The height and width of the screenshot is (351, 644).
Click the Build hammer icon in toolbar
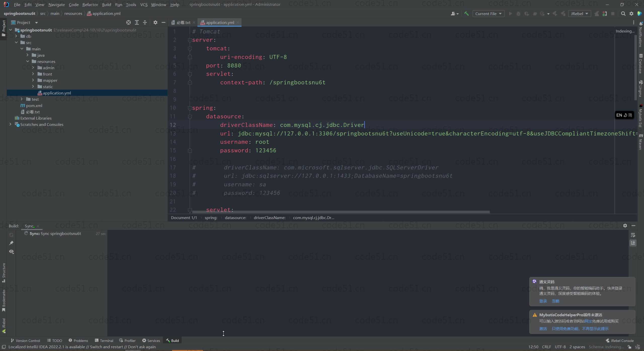click(x=466, y=14)
